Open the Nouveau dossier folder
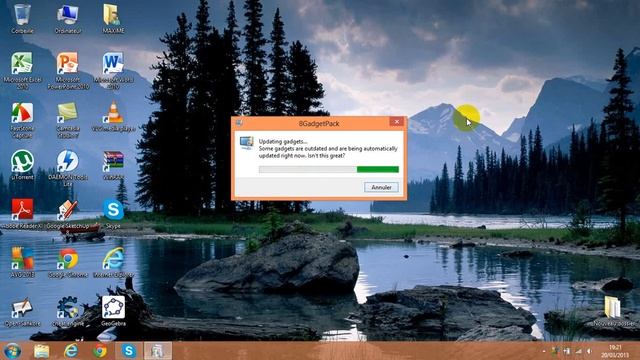Screen dimensions: 640x360 point(614,311)
